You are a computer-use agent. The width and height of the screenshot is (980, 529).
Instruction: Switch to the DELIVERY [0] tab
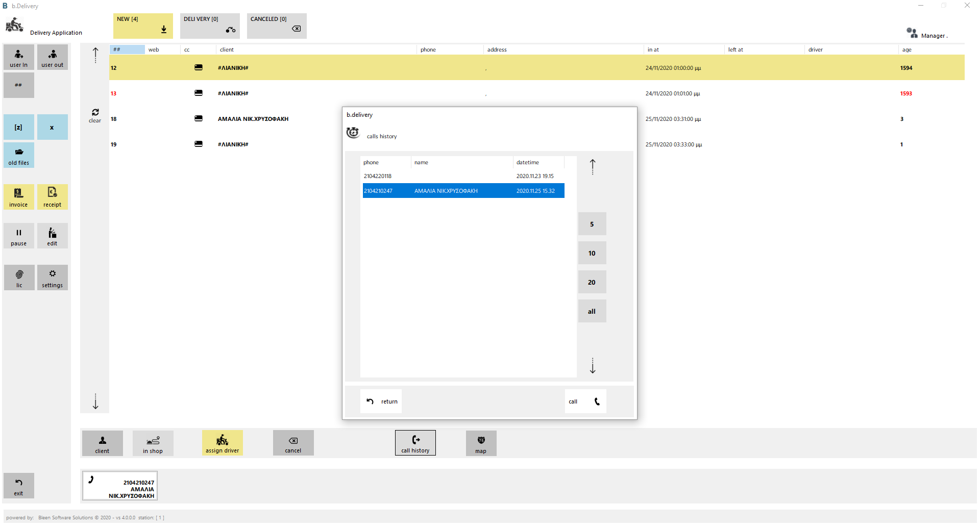(210, 26)
